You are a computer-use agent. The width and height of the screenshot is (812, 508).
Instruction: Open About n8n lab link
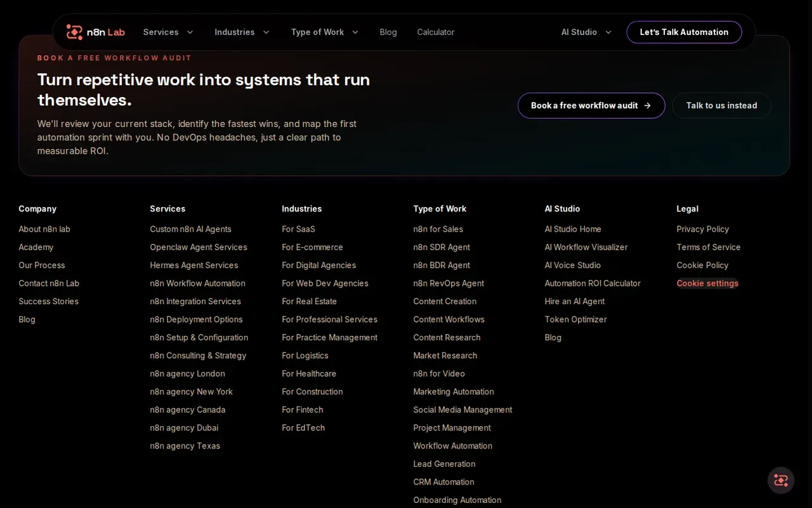[x=44, y=229]
